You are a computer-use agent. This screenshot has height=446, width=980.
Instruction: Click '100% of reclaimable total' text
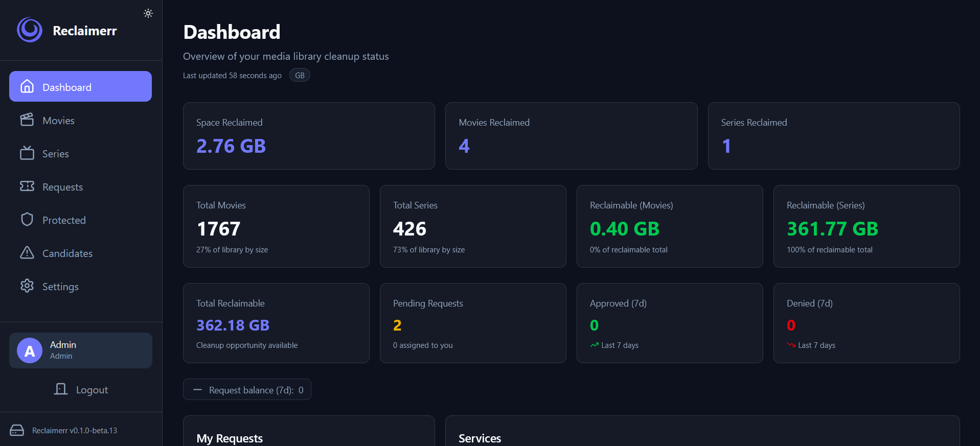830,250
